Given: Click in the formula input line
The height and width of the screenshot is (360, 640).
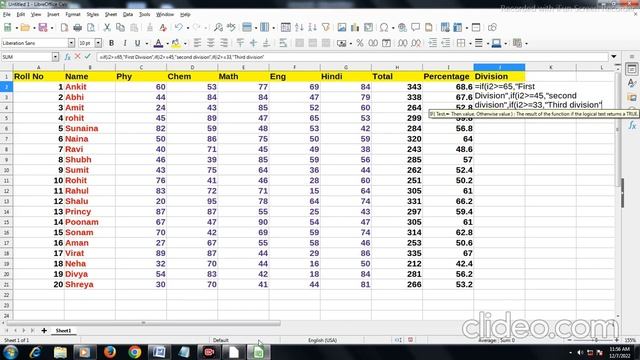Looking at the screenshot, I should (352, 57).
